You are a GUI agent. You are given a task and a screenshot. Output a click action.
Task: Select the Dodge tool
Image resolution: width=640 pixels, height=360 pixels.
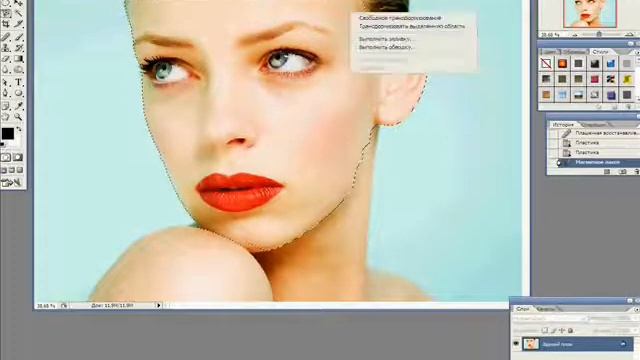[x=18, y=70]
